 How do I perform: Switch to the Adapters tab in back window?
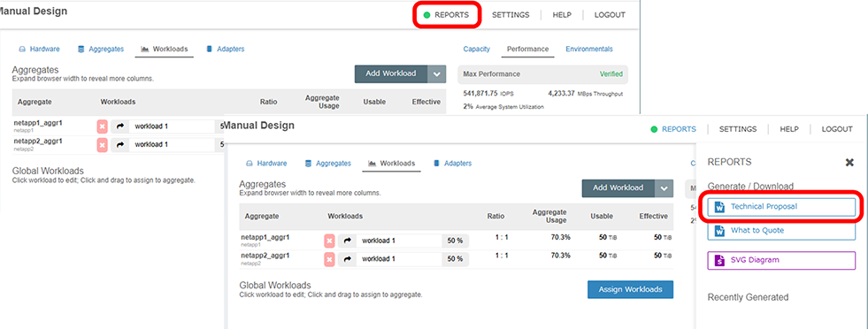(225, 49)
